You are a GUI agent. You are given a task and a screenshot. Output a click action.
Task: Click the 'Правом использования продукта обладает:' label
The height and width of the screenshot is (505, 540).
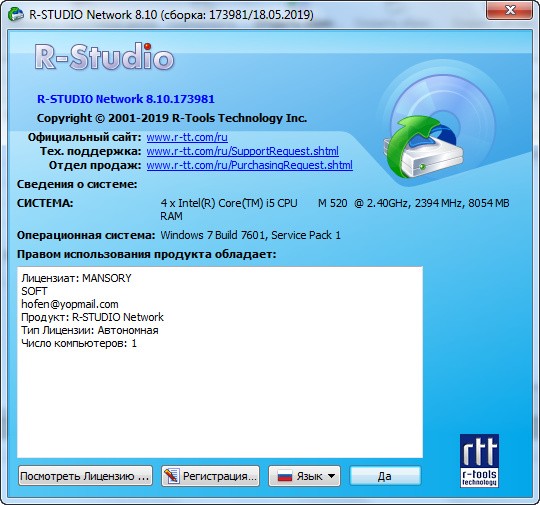147,255
